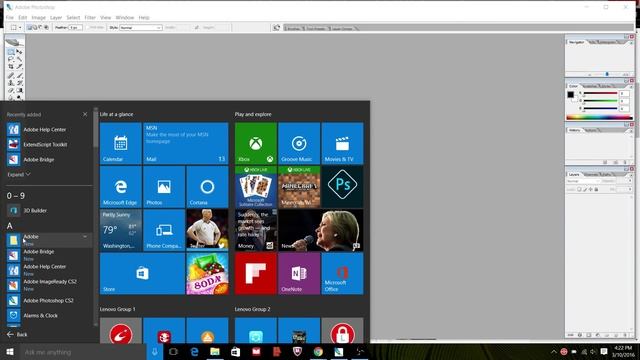Launch the Photoshop Express Ps tile
The width and height of the screenshot is (640, 360).
point(342,187)
